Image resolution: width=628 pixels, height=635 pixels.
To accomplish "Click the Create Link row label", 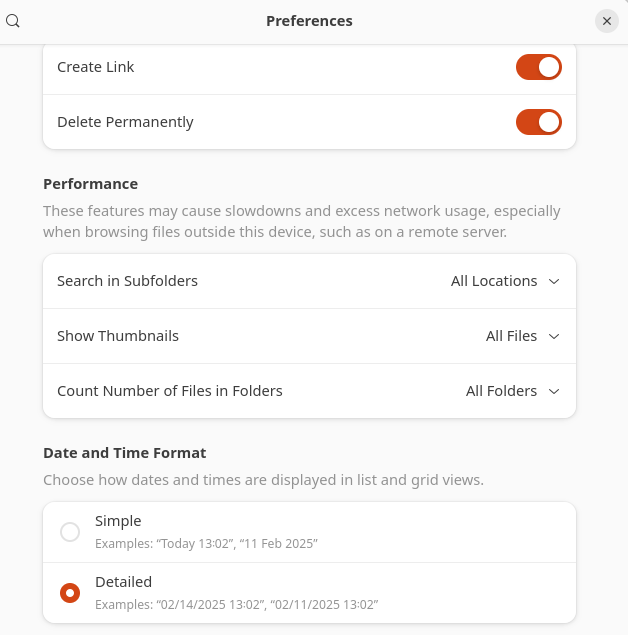I will click(x=96, y=67).
